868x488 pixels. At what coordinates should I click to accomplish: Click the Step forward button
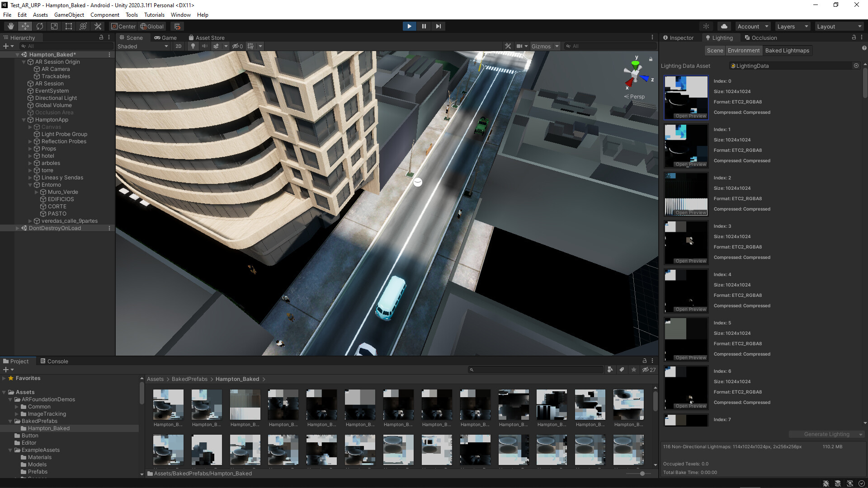(x=438, y=26)
